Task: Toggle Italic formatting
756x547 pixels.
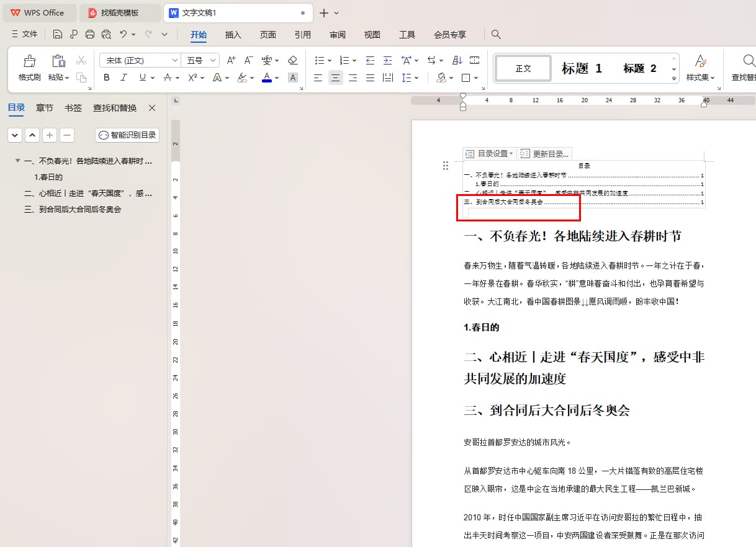Action: [x=124, y=78]
